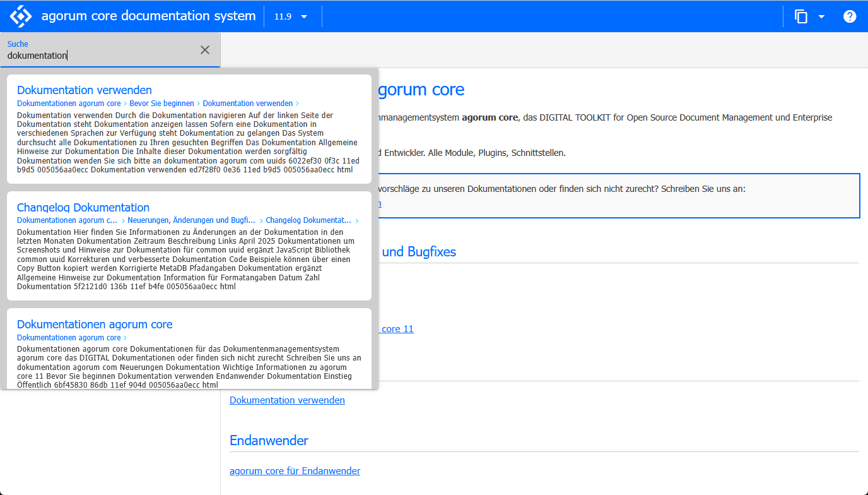Click breadcrumb "Changelog Dokumentat..." in second result

[308, 220]
